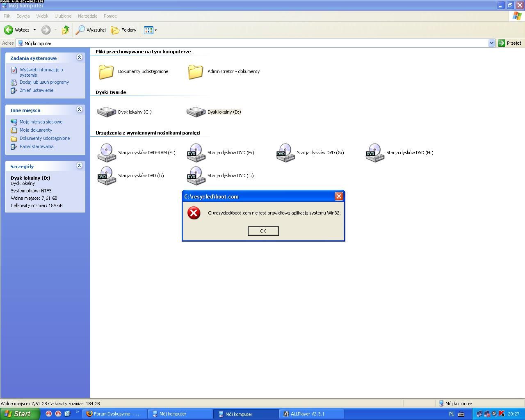Screen dimensions: 525x420
Task: Select the DVD (G:) drive icon
Action: 285,153
